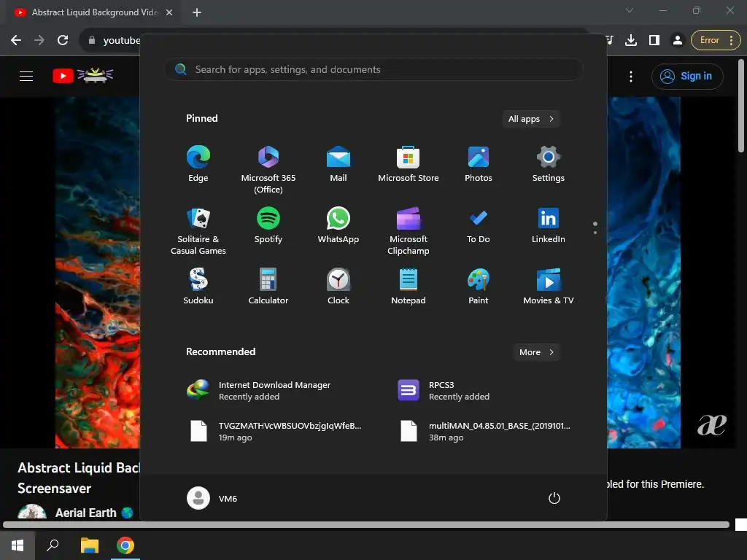This screenshot has width=747, height=560.
Task: Expand More recommended items
Action: tap(536, 352)
